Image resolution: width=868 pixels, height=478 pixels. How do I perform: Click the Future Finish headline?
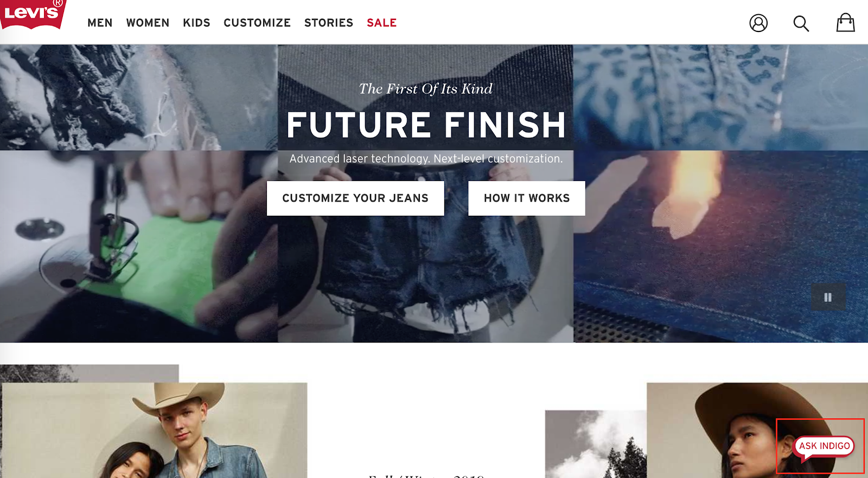pyautogui.click(x=426, y=125)
